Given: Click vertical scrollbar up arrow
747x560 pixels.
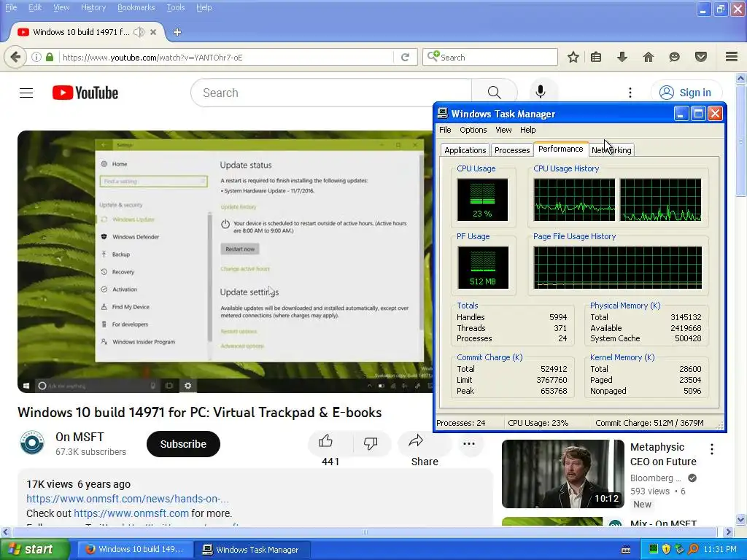Looking at the screenshot, I should [x=740, y=78].
